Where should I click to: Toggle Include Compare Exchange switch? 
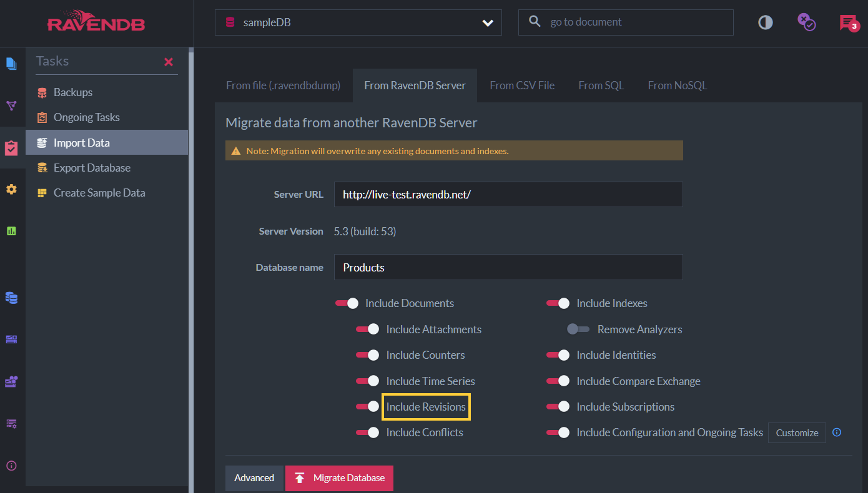point(558,381)
